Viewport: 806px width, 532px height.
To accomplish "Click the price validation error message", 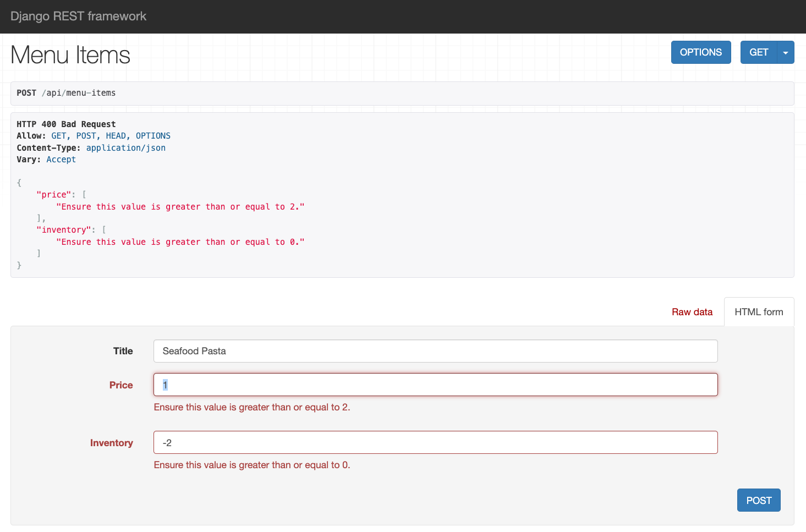I will coord(253,407).
